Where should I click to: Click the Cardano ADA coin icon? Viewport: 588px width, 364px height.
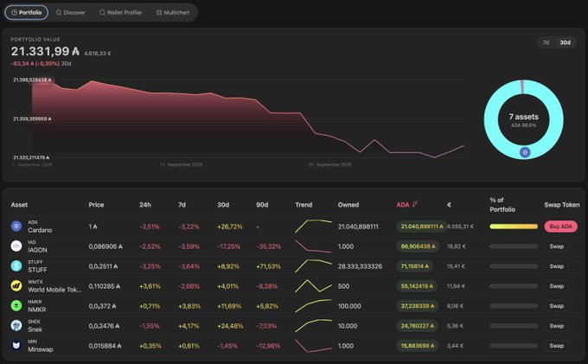coord(16,227)
